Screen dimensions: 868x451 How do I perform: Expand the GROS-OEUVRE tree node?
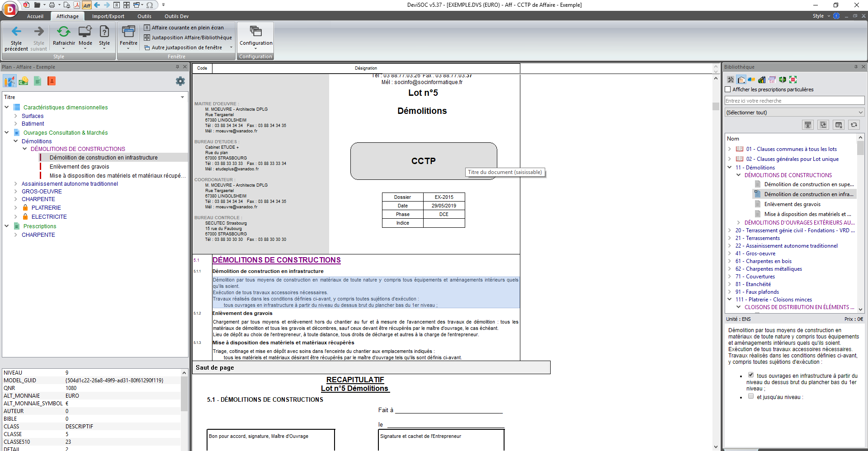16,191
